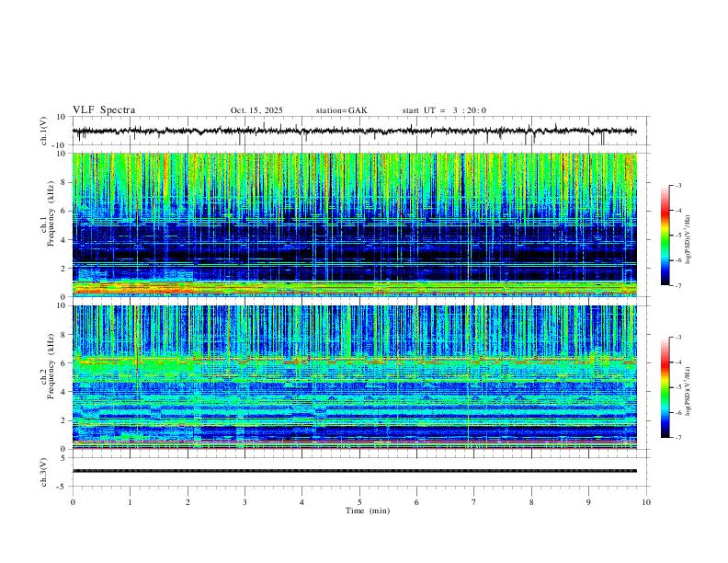Click the '-7' label on ch.2 colorbar
The width and height of the screenshot is (728, 563).
677,438
